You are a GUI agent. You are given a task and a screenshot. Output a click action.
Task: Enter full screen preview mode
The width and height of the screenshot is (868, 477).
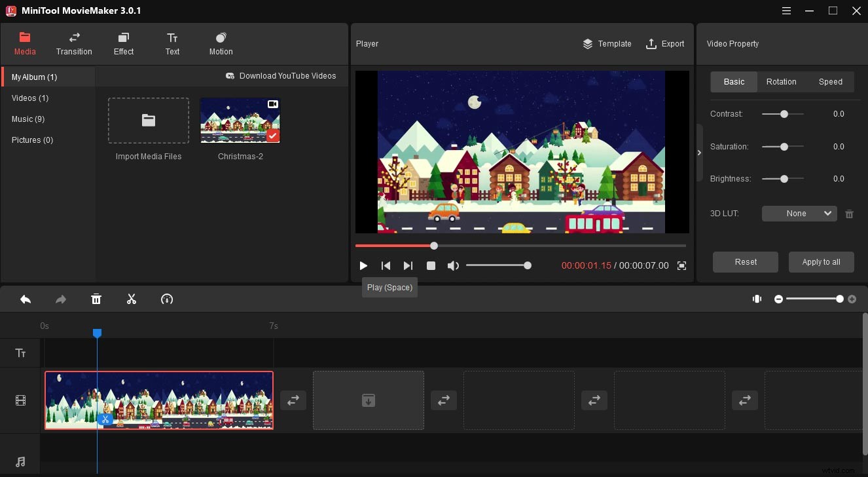[x=681, y=265]
